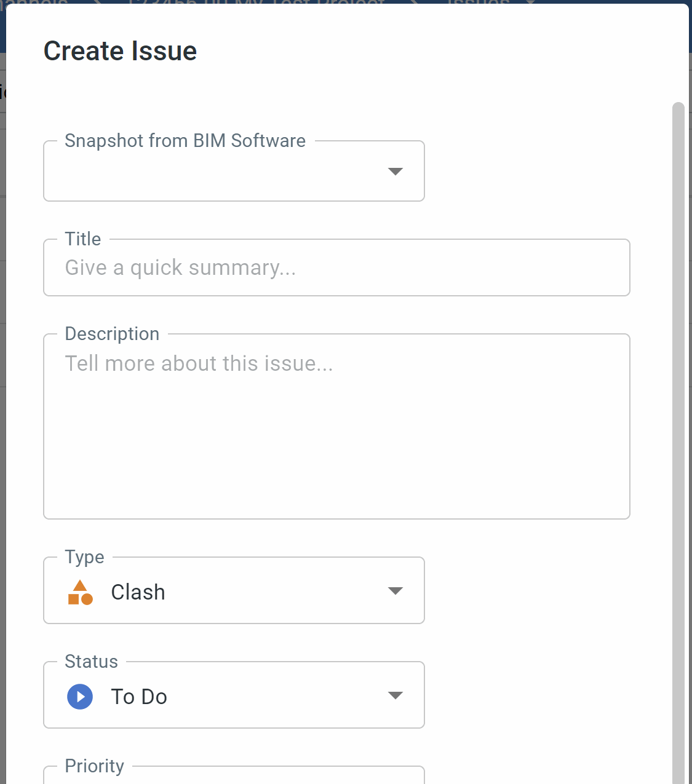This screenshot has width=692, height=784.
Task: Click the dialog's vertical scrollbar
Action: click(x=678, y=443)
